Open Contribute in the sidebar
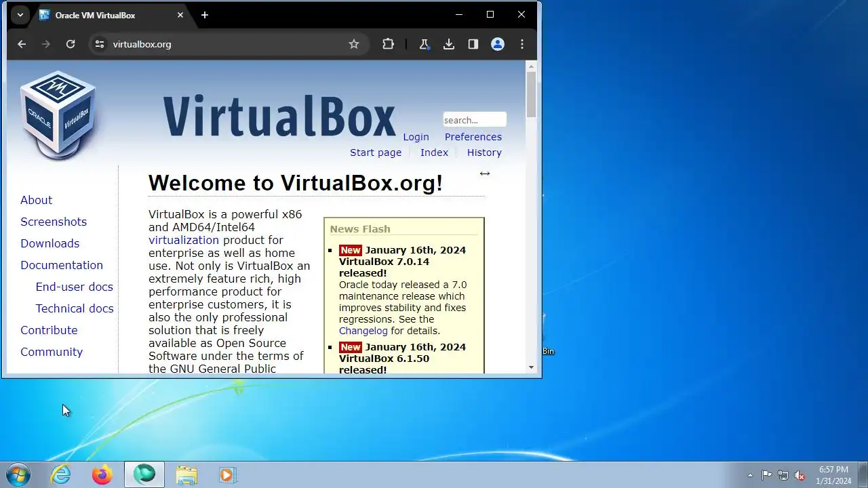The image size is (868, 488). point(49,330)
